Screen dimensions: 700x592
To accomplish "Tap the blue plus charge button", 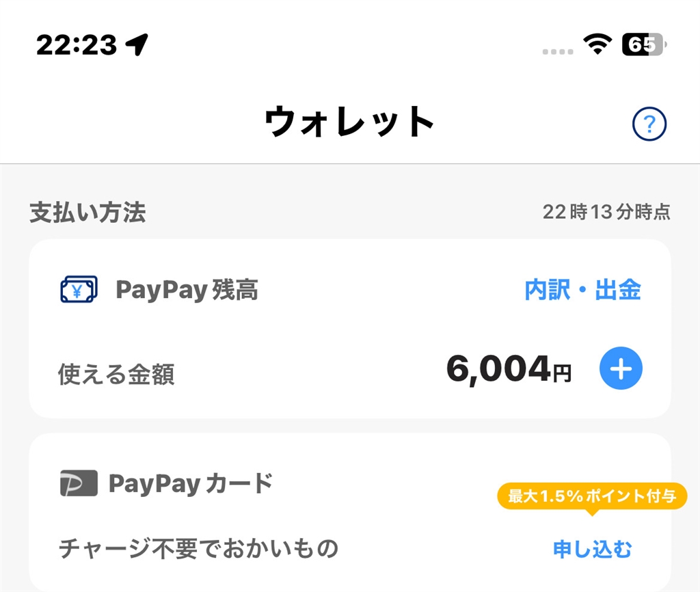I will (x=621, y=368).
